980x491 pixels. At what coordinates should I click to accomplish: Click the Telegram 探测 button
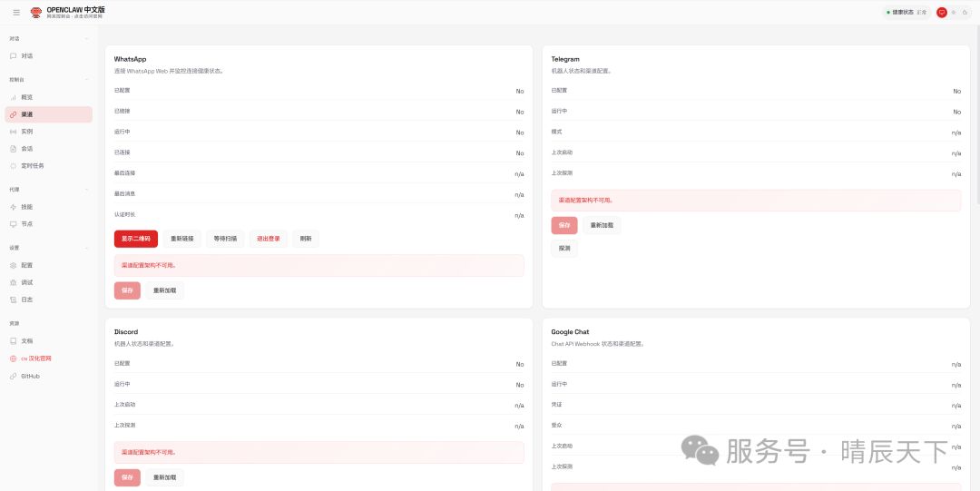coord(564,249)
